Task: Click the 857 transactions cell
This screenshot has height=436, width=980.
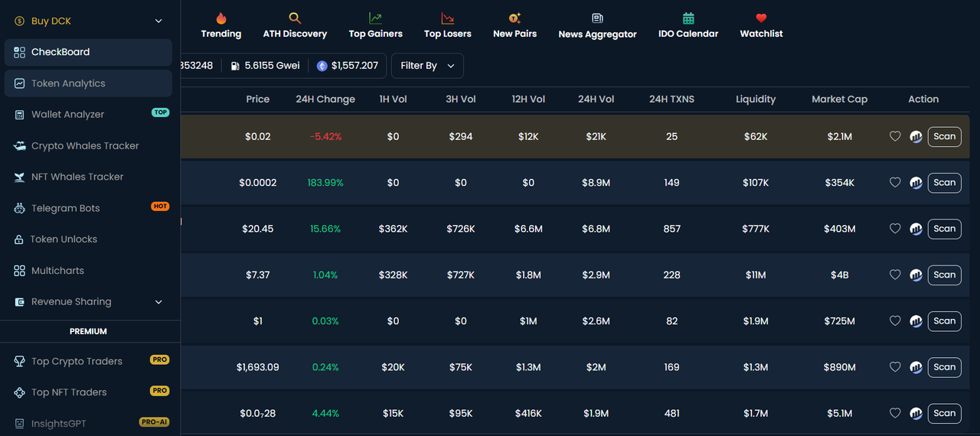Action: pos(671,229)
